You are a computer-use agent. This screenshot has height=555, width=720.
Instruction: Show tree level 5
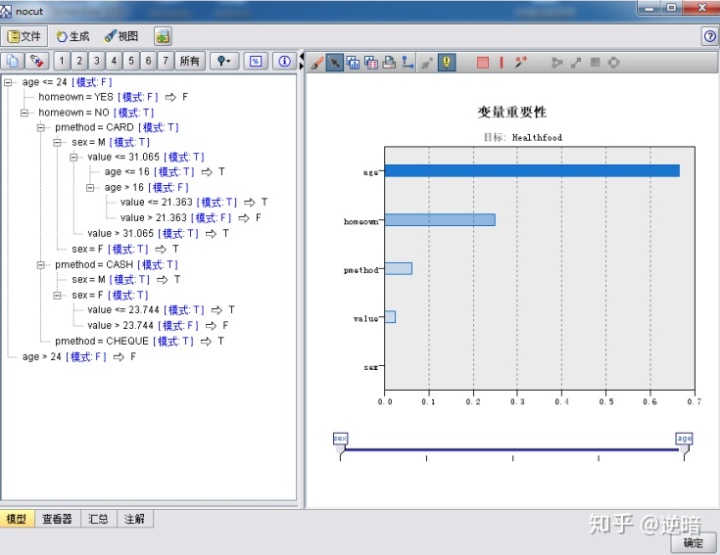(x=131, y=61)
